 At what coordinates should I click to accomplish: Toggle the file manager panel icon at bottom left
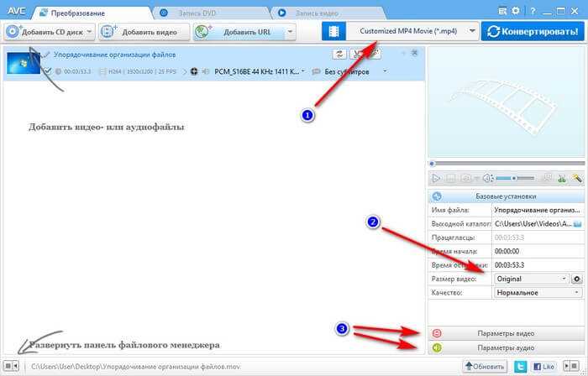(x=11, y=366)
